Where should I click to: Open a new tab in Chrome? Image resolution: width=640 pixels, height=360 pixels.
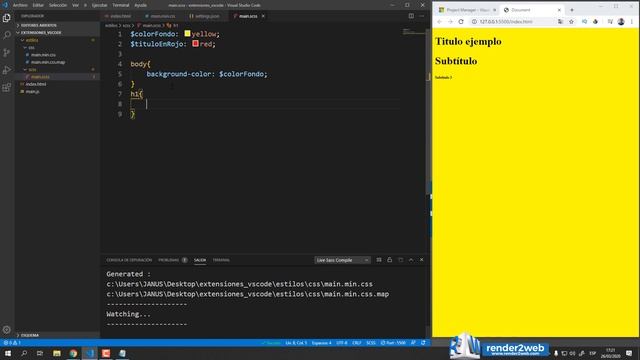571,10
